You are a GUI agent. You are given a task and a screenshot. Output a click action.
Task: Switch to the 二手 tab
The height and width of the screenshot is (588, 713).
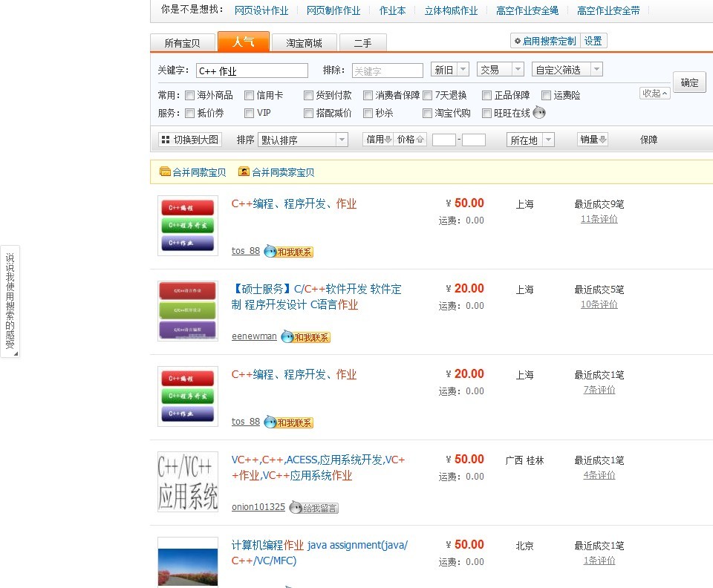point(363,43)
